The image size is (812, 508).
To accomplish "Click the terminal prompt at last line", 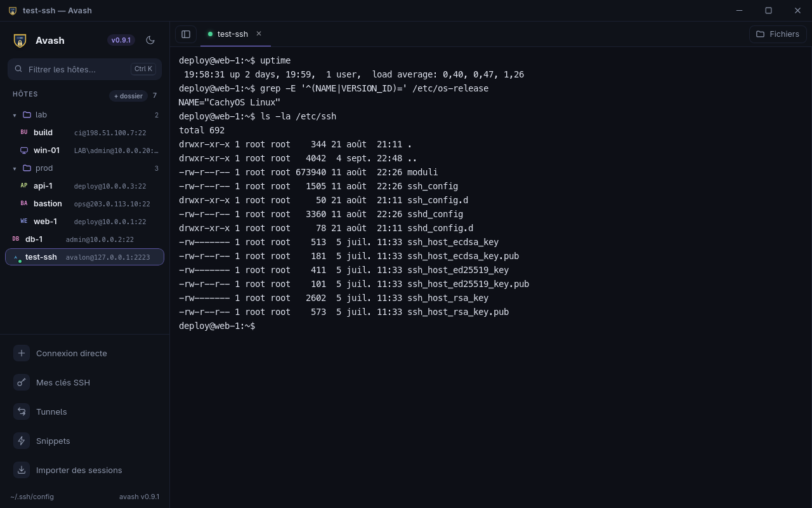I will coord(217,326).
